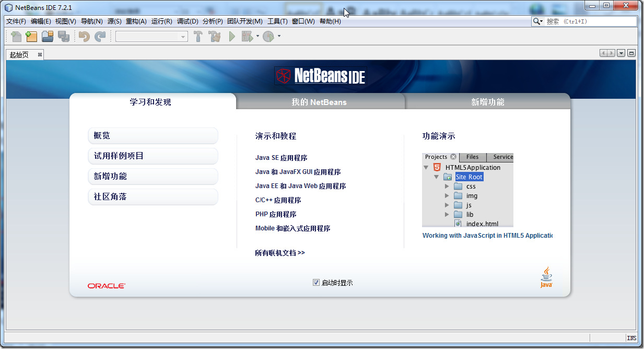The width and height of the screenshot is (644, 349).
Task: Open the Java SE 应用程序 tutorial link
Action: click(x=282, y=158)
